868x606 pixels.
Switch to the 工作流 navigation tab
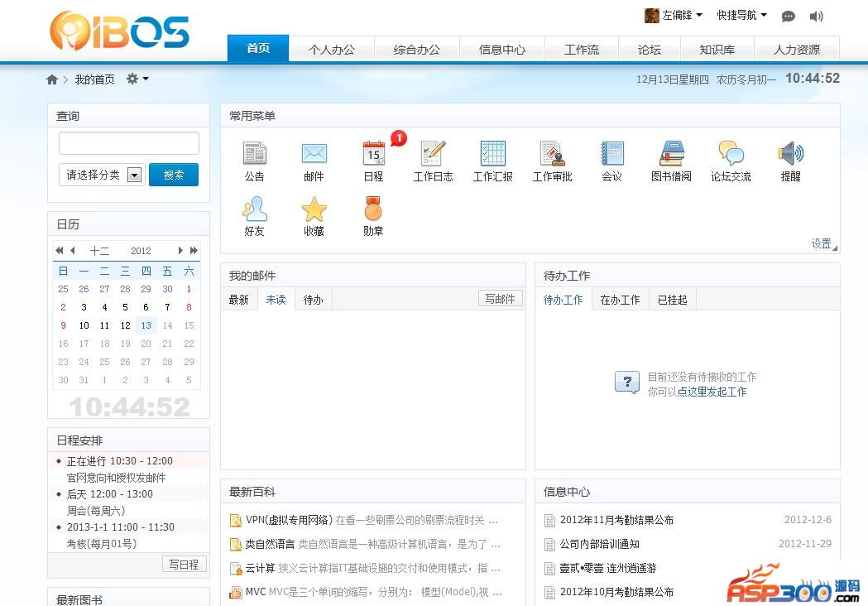[x=581, y=50]
